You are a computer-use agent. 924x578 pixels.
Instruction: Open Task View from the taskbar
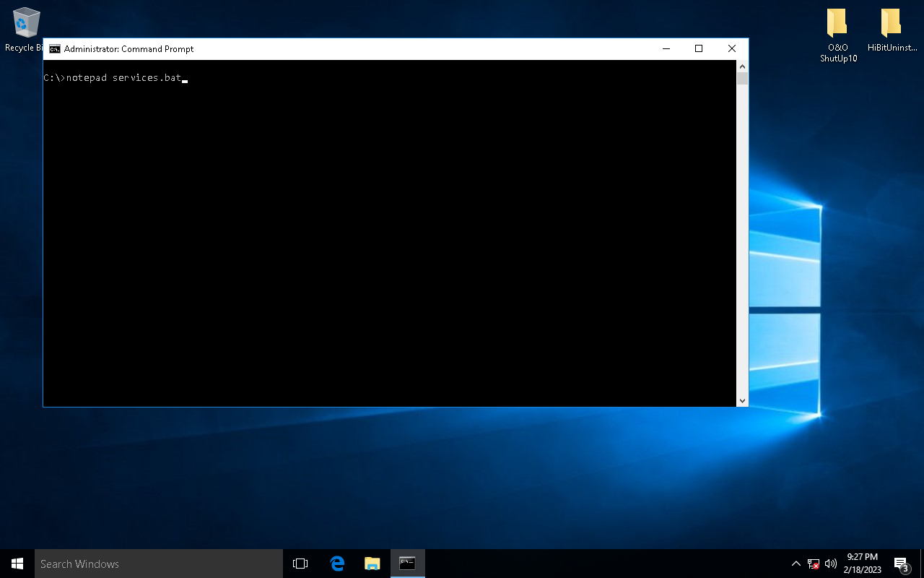click(300, 564)
